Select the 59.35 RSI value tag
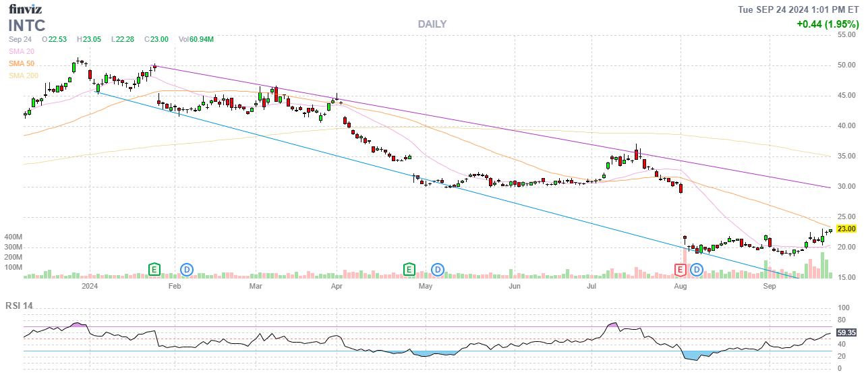Viewport: 868px width, 379px height. (846, 332)
